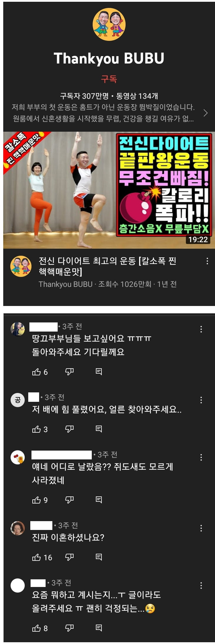Open replies on '얘네 어디로 날랐음' comment

click(99, 500)
